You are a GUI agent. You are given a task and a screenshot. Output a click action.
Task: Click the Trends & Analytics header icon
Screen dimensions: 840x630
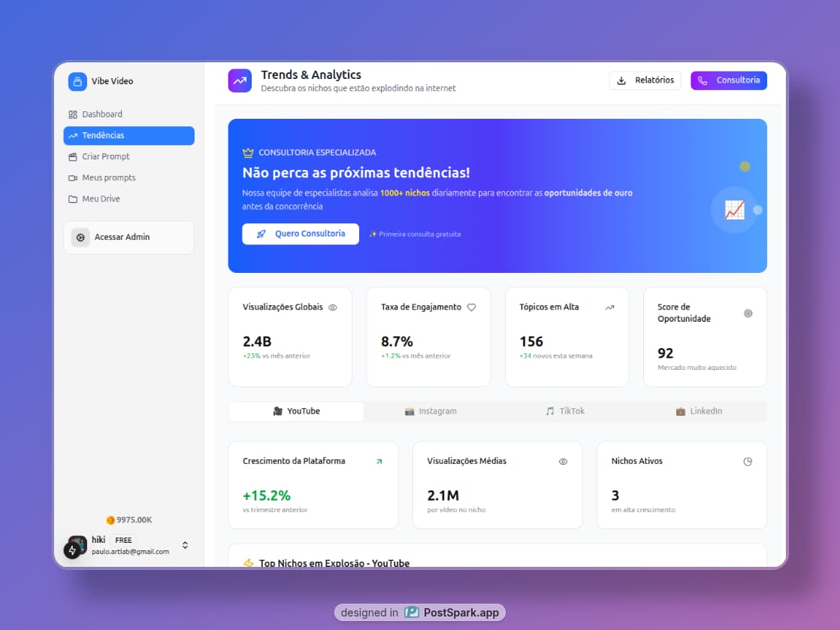(240, 80)
